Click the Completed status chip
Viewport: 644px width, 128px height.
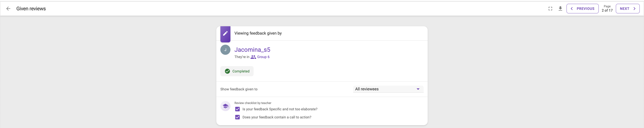coord(237,71)
